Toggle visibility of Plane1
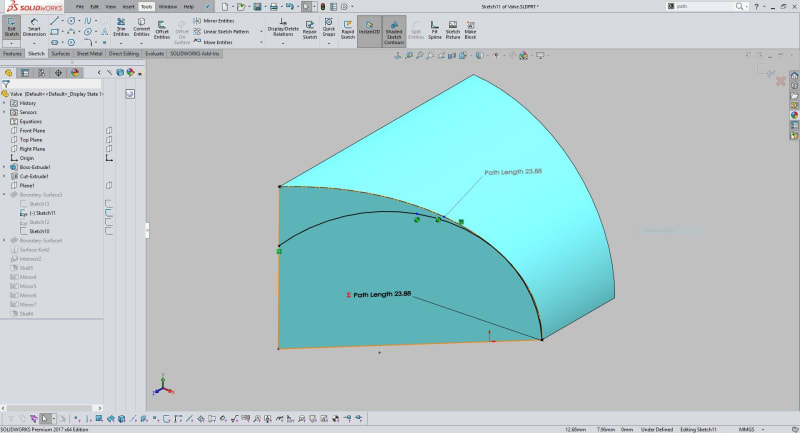 pos(109,186)
